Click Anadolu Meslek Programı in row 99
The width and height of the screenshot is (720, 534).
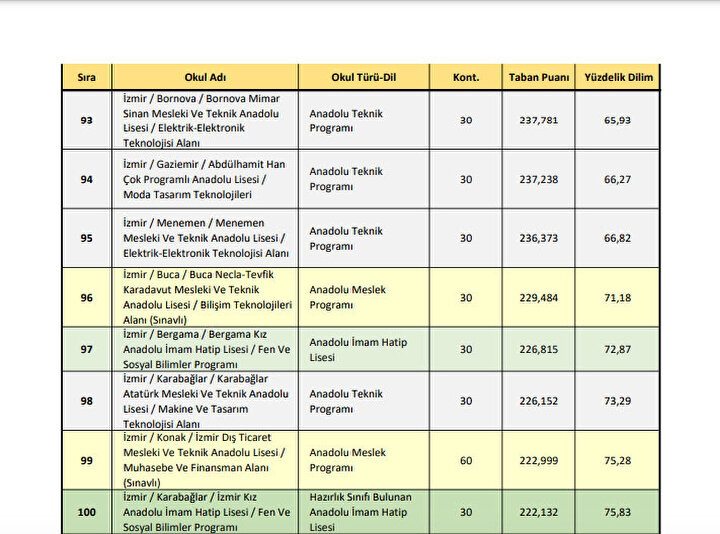tap(348, 460)
